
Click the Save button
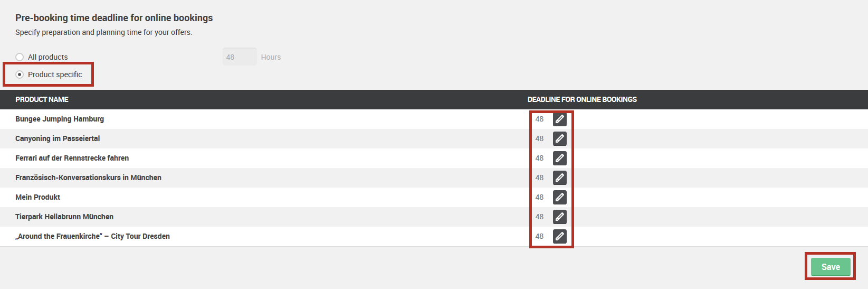tap(831, 267)
